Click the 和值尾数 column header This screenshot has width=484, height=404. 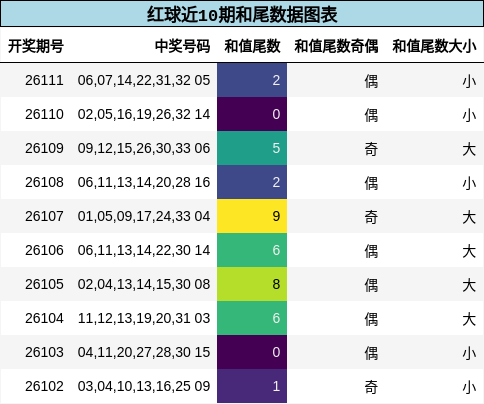coord(252,46)
